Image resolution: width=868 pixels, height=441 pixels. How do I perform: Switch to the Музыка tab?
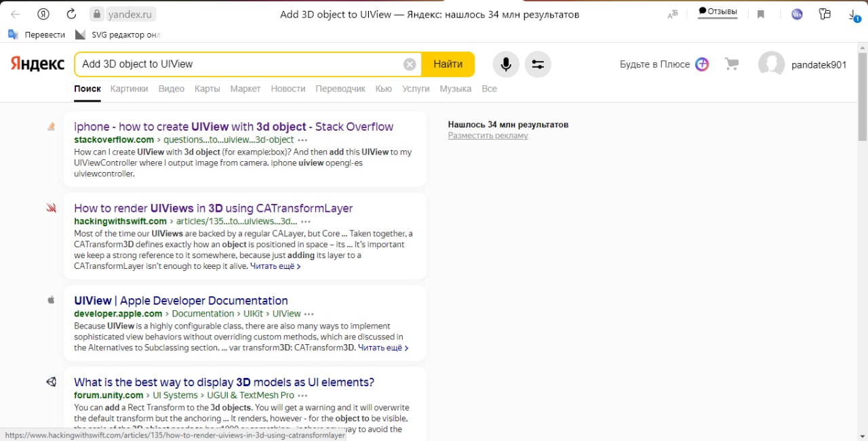tap(456, 89)
